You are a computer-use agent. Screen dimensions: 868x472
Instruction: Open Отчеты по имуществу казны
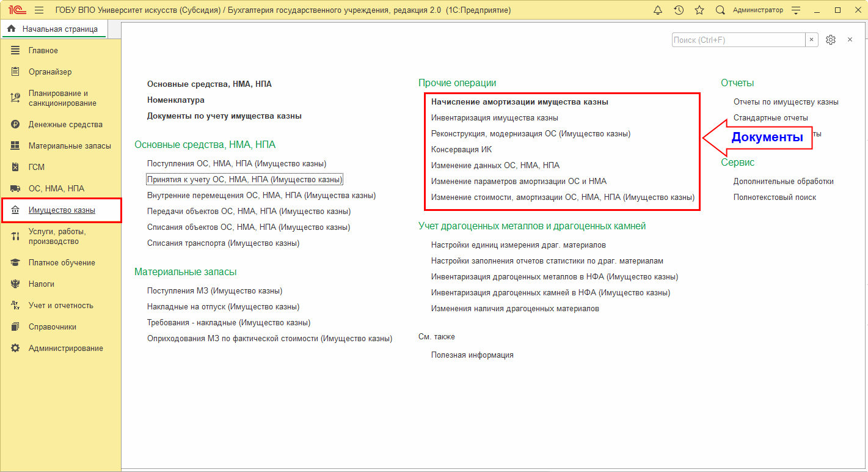click(x=786, y=102)
